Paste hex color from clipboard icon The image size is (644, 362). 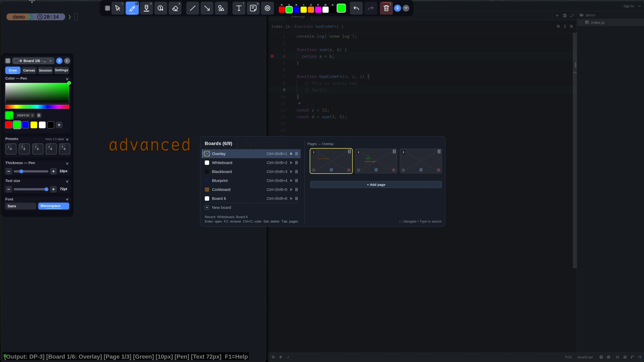[39, 115]
